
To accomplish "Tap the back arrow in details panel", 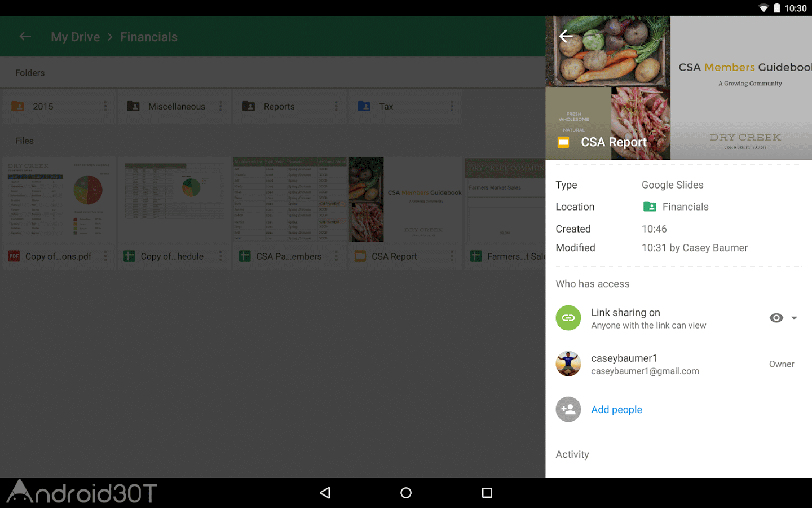I will click(x=566, y=36).
